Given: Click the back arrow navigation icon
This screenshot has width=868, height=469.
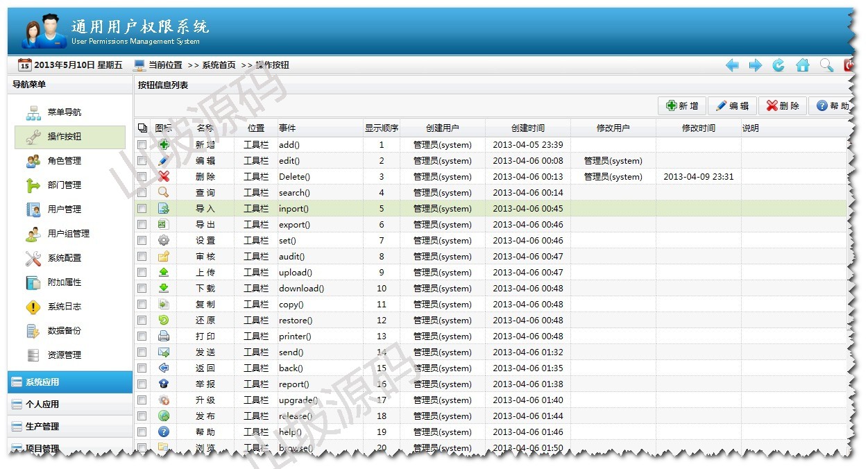Looking at the screenshot, I should tap(732, 65).
